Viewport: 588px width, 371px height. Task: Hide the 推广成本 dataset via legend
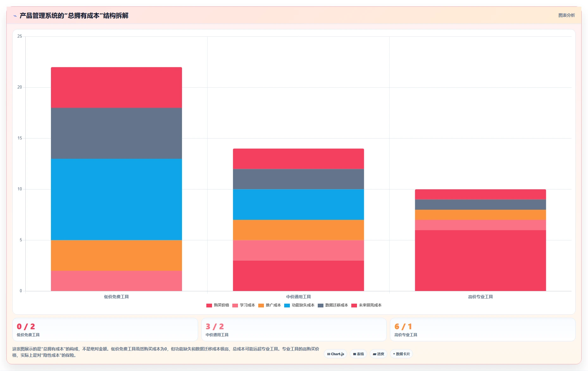[270, 305]
